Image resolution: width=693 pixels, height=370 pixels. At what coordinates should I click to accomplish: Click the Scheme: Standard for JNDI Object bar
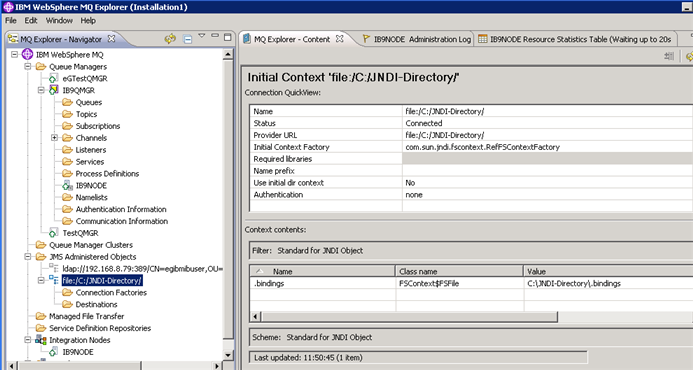point(471,337)
